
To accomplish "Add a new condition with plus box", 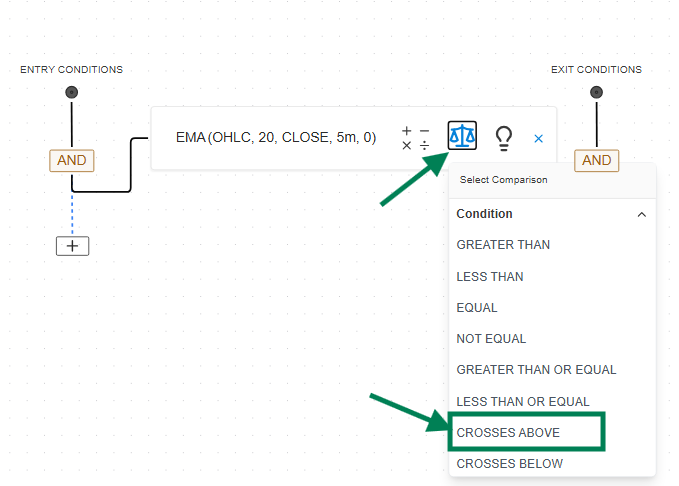I will pyautogui.click(x=72, y=245).
